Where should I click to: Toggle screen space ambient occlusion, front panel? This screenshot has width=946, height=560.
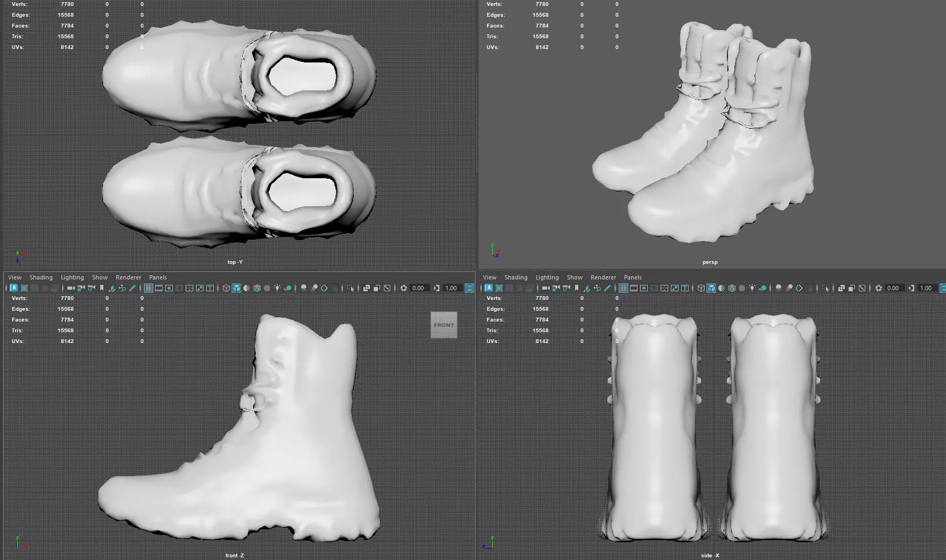[x=303, y=288]
